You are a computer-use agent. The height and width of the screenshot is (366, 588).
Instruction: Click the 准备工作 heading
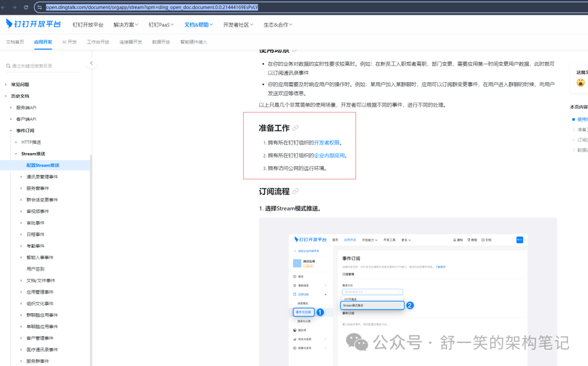click(x=274, y=128)
